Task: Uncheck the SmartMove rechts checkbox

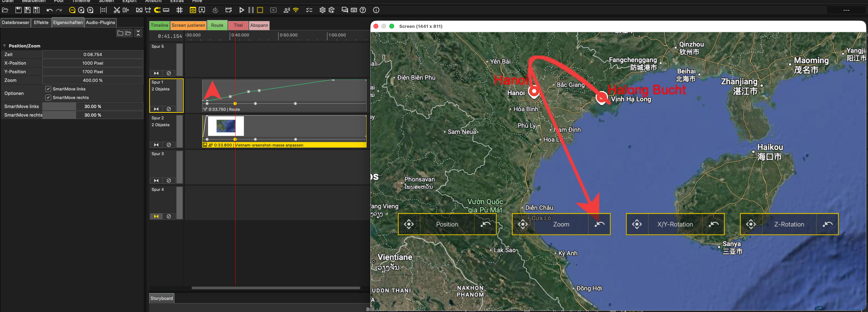Action: pyautogui.click(x=48, y=97)
